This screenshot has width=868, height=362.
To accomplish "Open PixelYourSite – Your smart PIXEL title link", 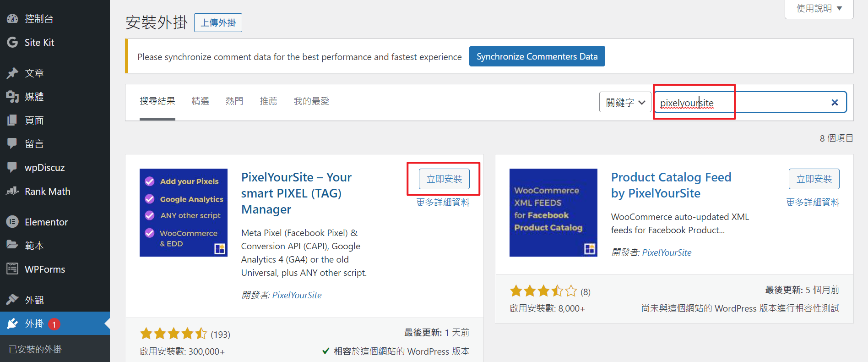I will [x=296, y=193].
